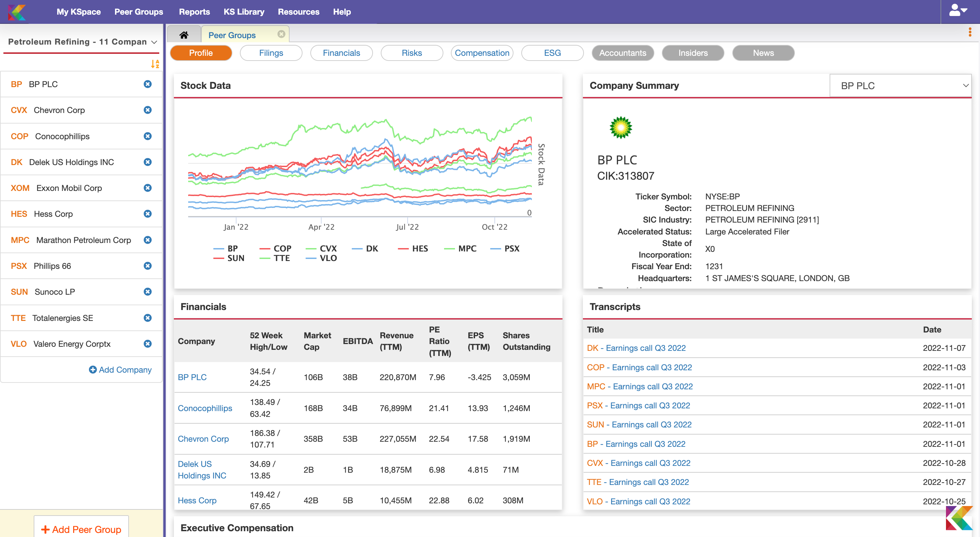This screenshot has height=537, width=980.
Task: Switch to the Compensation tab
Action: pyautogui.click(x=482, y=53)
